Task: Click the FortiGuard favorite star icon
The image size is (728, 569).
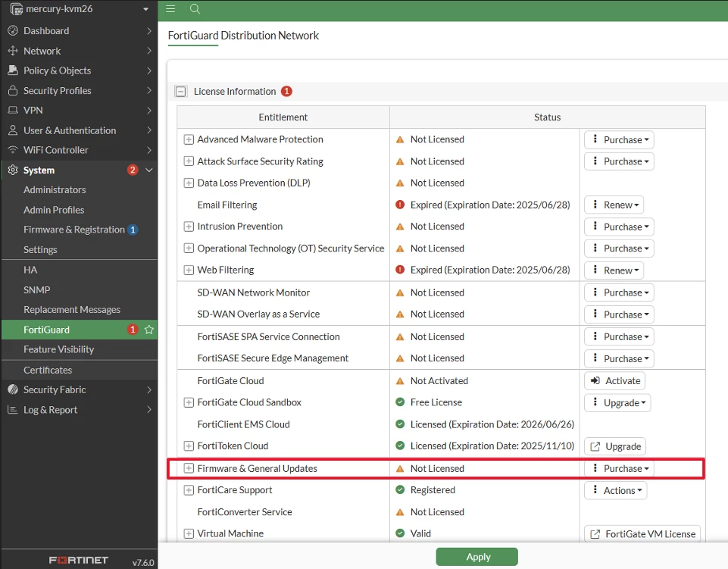Action: pyautogui.click(x=149, y=330)
